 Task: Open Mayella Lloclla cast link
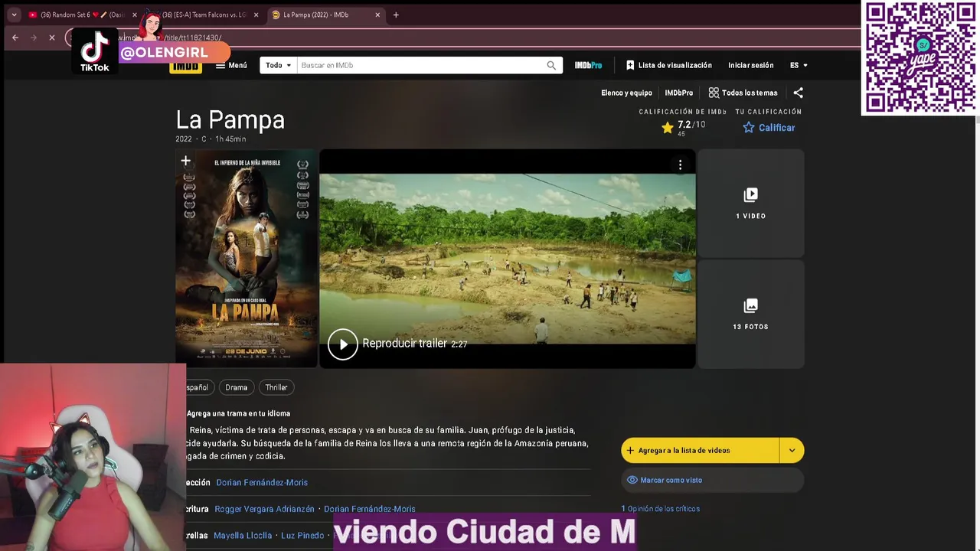[x=243, y=536]
